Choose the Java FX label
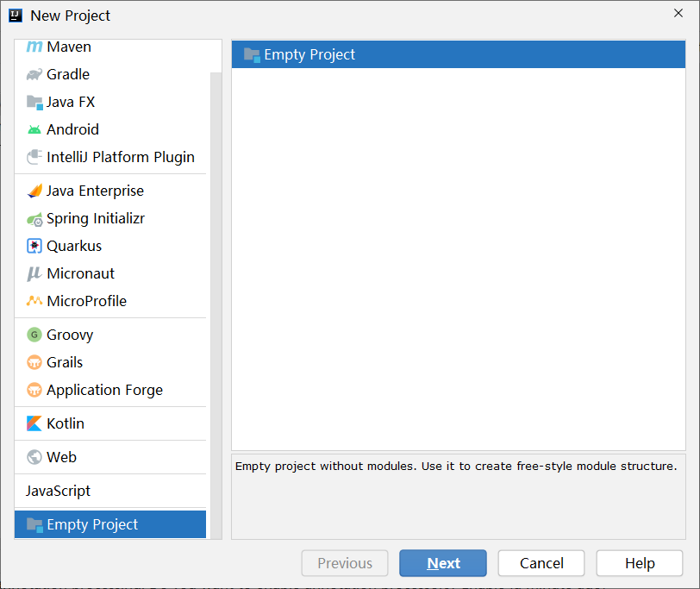 pos(71,102)
